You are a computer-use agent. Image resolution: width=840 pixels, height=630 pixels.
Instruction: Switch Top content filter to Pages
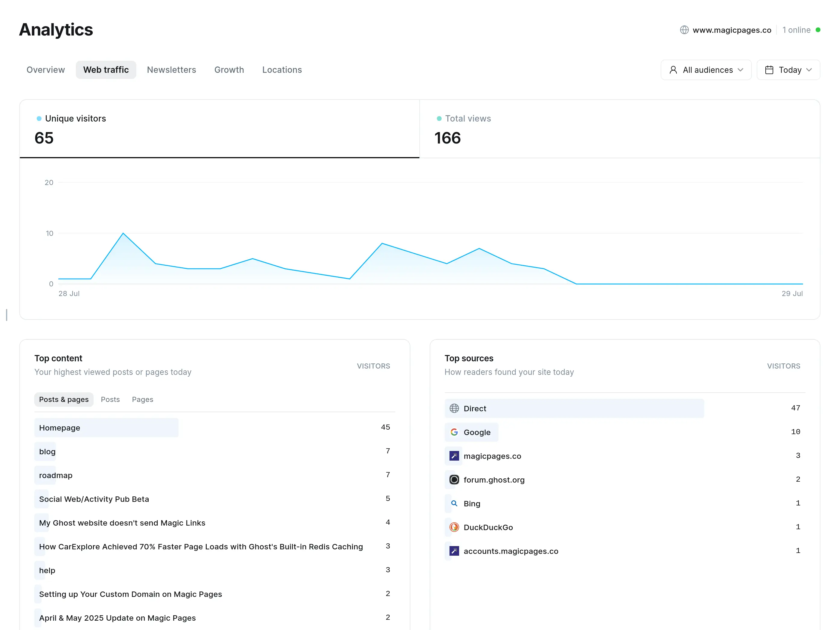(142, 399)
